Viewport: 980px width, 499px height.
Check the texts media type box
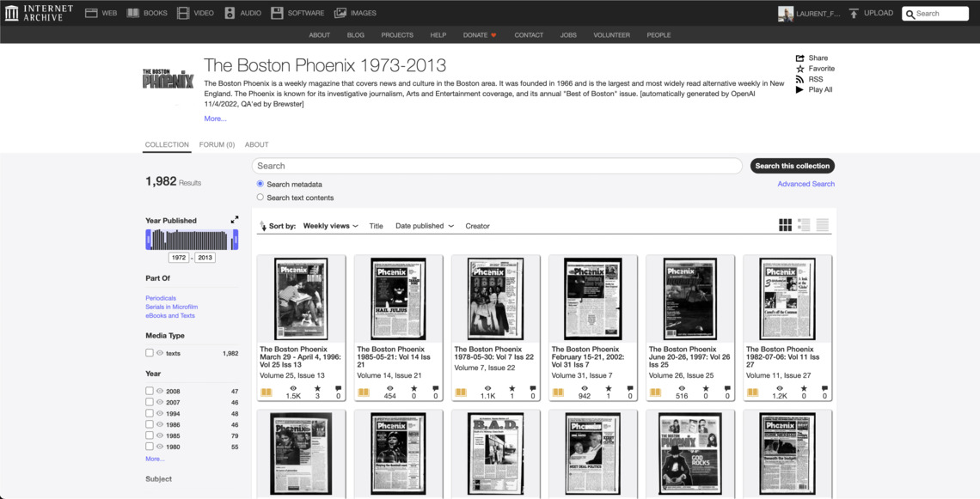[x=150, y=353]
